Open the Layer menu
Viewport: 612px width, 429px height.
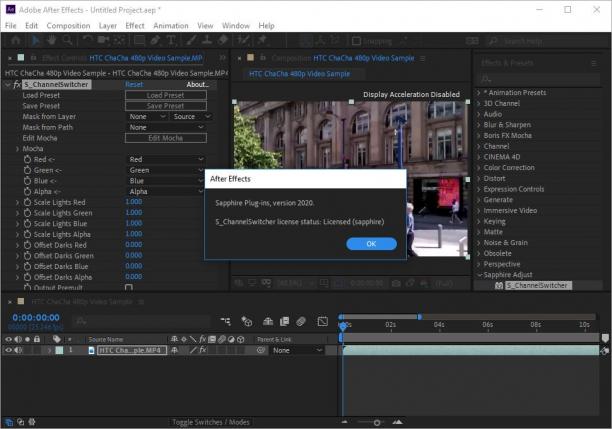pyautogui.click(x=108, y=26)
